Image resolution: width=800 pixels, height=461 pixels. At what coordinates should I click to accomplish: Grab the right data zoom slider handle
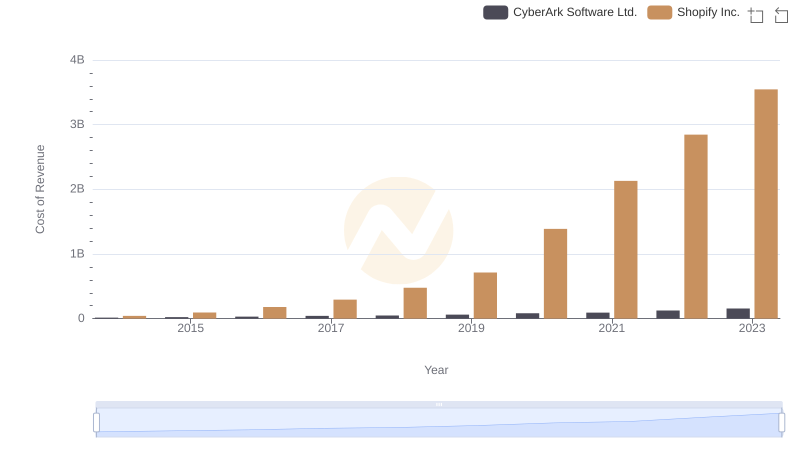click(x=781, y=423)
